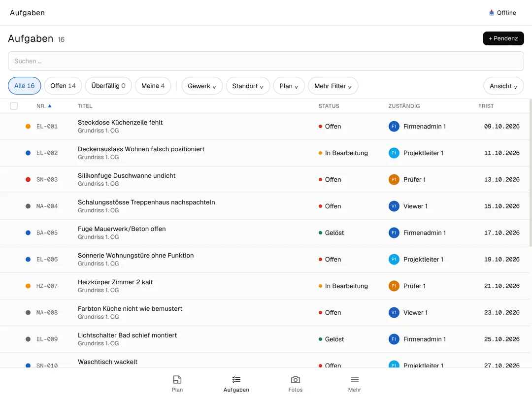Toggle the select-all checkbox in table header
Viewport: 532px width, 399px height.
click(x=14, y=106)
